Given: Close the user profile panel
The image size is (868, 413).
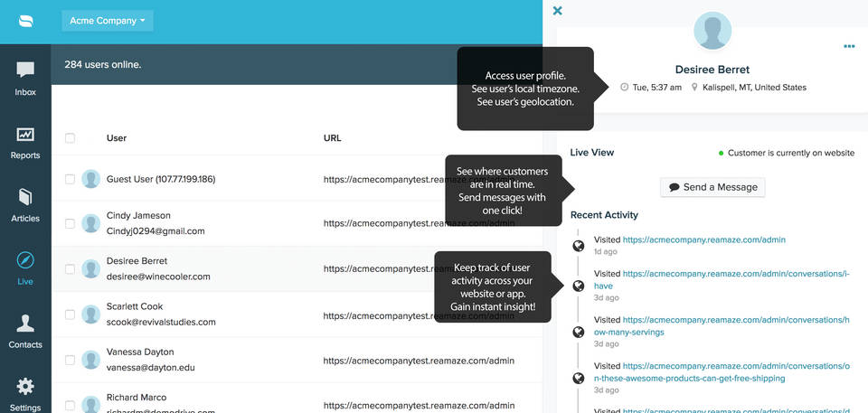Looking at the screenshot, I should (557, 11).
